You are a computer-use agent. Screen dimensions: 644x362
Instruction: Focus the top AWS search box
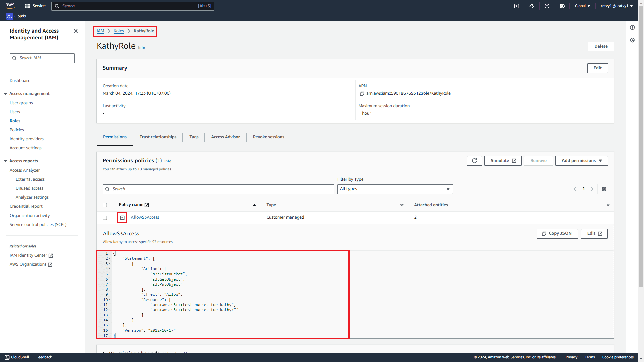133,6
